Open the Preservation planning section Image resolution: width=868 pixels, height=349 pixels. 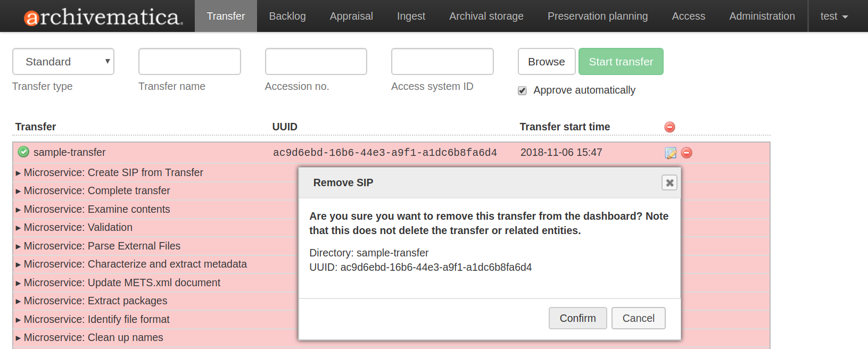coord(597,16)
